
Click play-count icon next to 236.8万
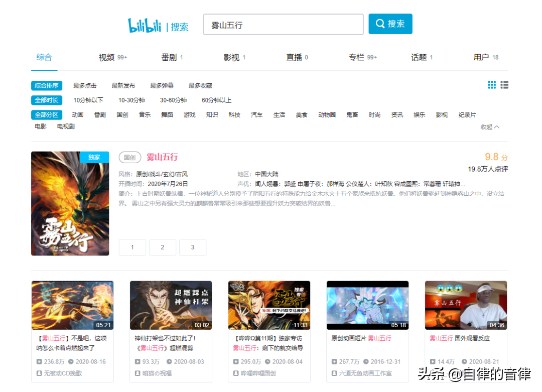click(39, 361)
